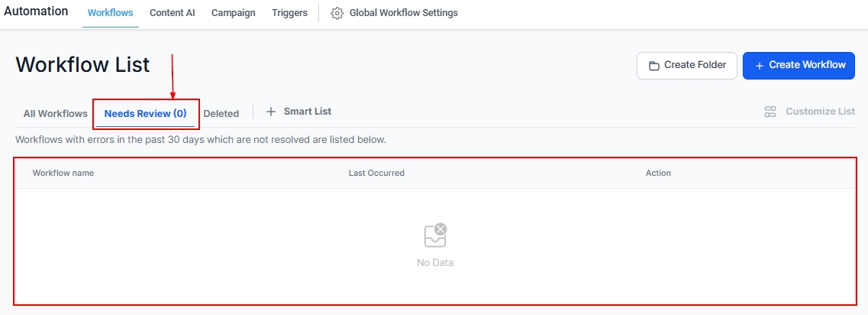Select the Needs Review (0) tab
The image size is (868, 315).
(x=145, y=114)
